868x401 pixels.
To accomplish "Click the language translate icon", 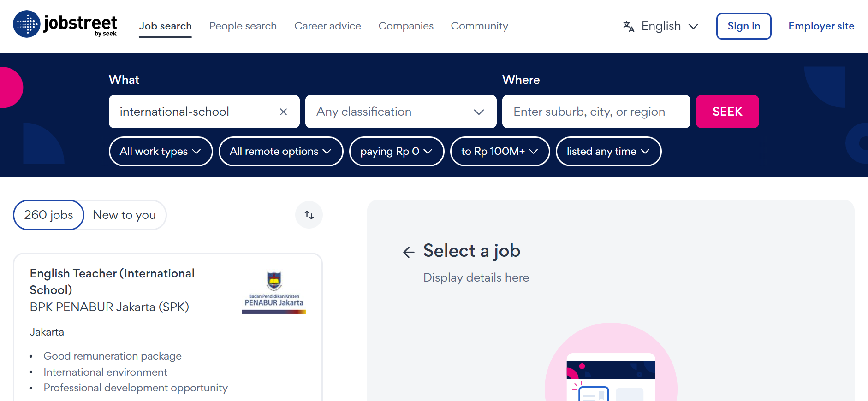I will (629, 26).
